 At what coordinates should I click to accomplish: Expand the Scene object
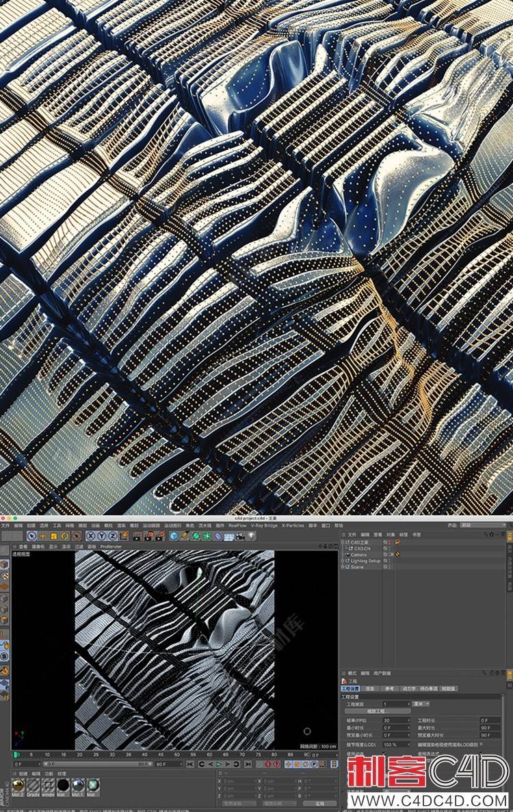click(343, 567)
